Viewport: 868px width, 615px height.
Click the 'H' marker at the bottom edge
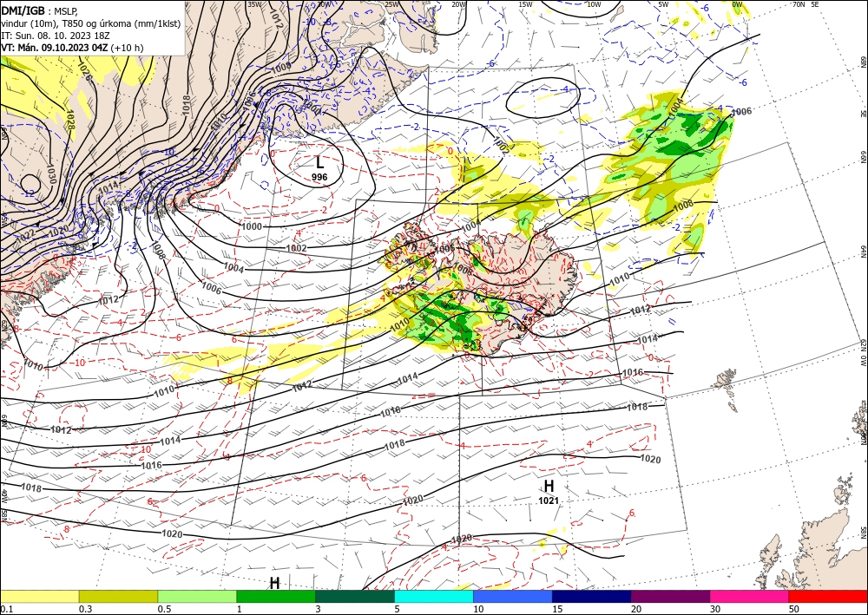tap(274, 583)
